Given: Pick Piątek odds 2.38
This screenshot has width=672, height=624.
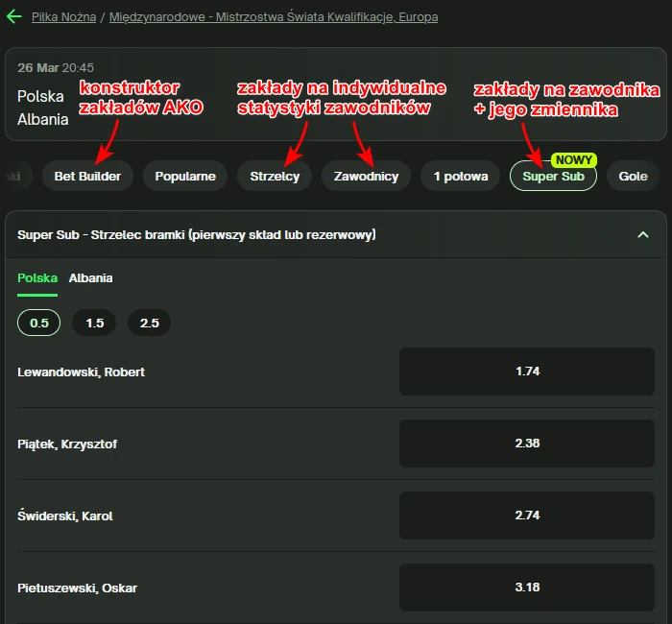Looking at the screenshot, I should point(526,444).
